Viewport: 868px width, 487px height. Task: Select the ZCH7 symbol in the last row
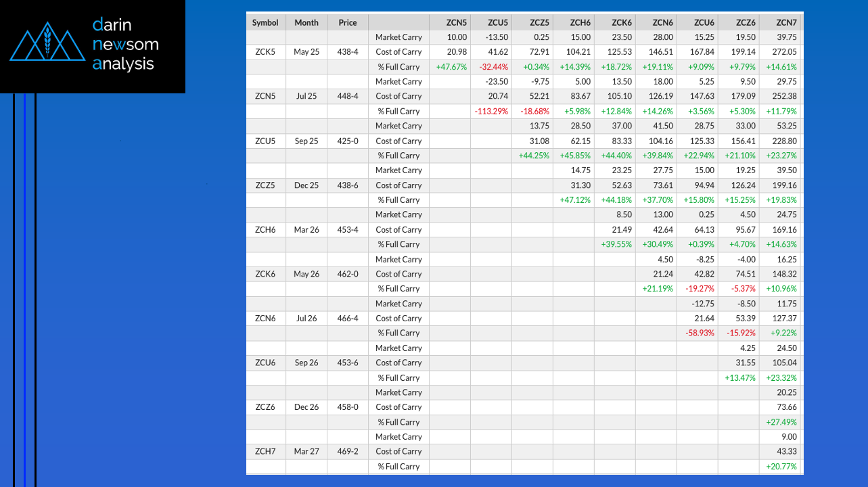265,451
